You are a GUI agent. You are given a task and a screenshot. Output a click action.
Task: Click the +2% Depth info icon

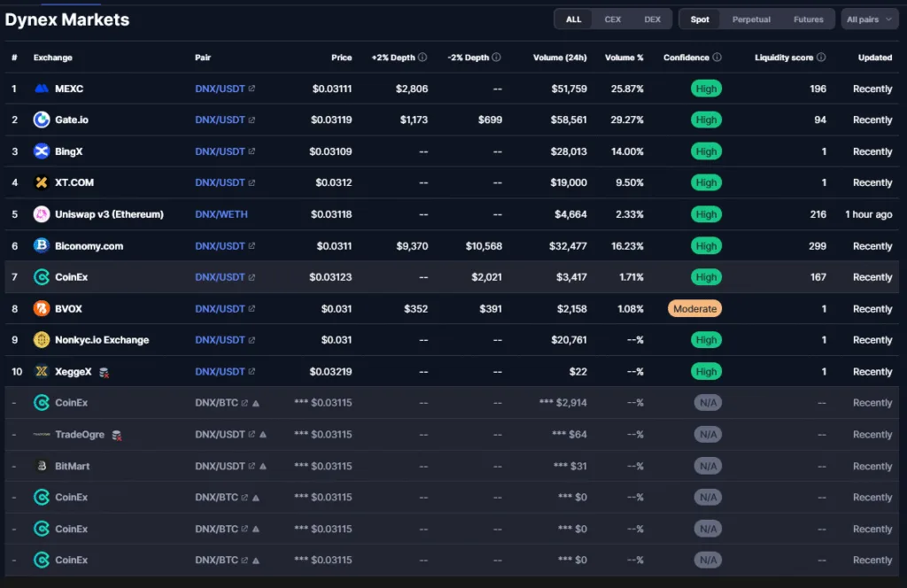tap(422, 58)
